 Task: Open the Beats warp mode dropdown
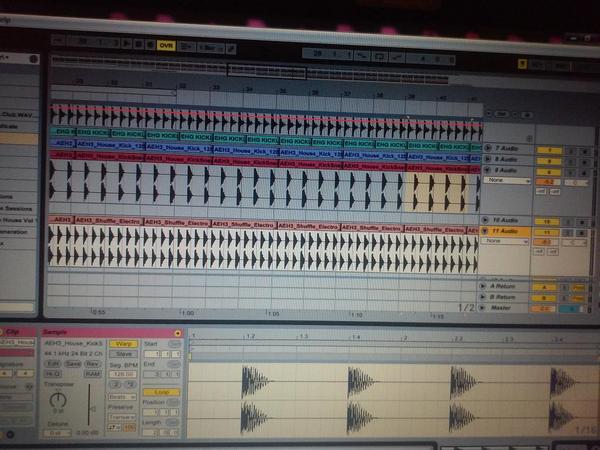pos(122,397)
